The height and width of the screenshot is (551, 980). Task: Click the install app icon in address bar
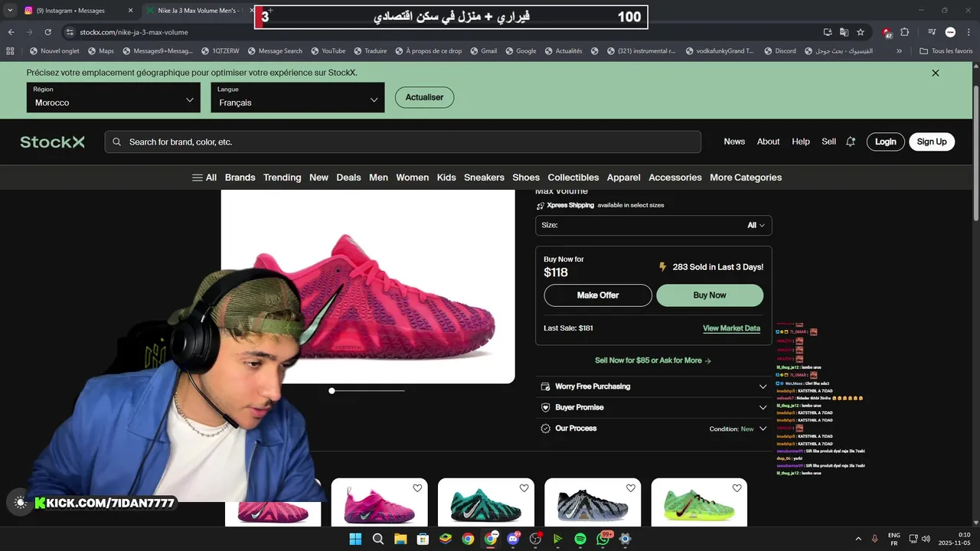828,32
